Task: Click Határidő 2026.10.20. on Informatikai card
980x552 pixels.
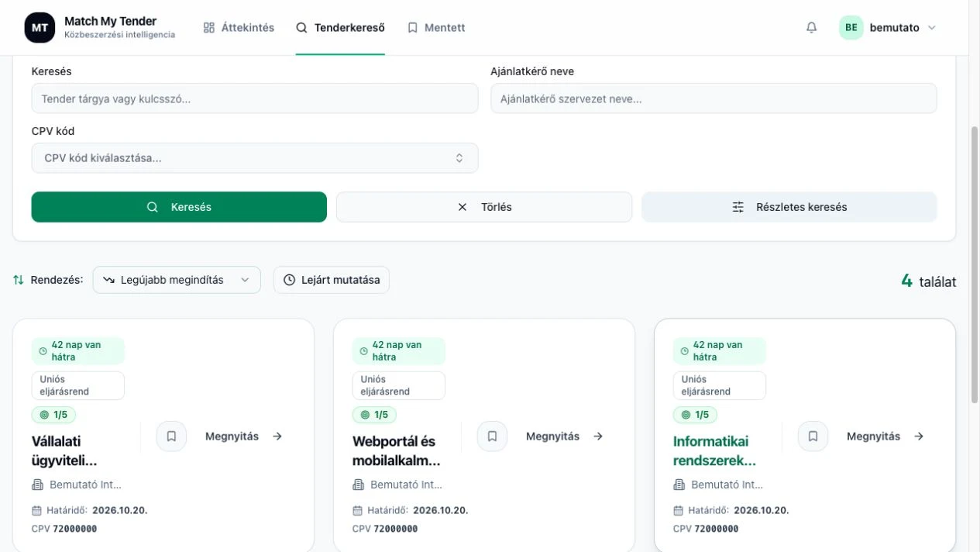Action: point(731,510)
